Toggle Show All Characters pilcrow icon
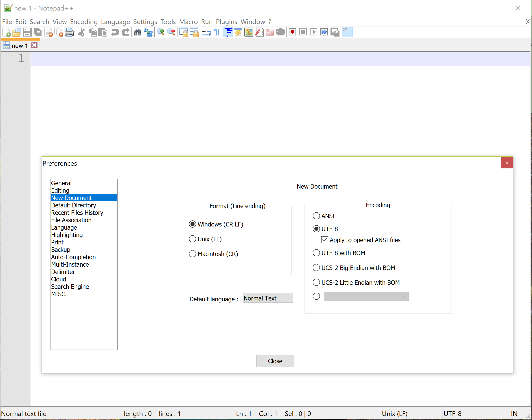The height and width of the screenshot is (420, 532). point(217,32)
